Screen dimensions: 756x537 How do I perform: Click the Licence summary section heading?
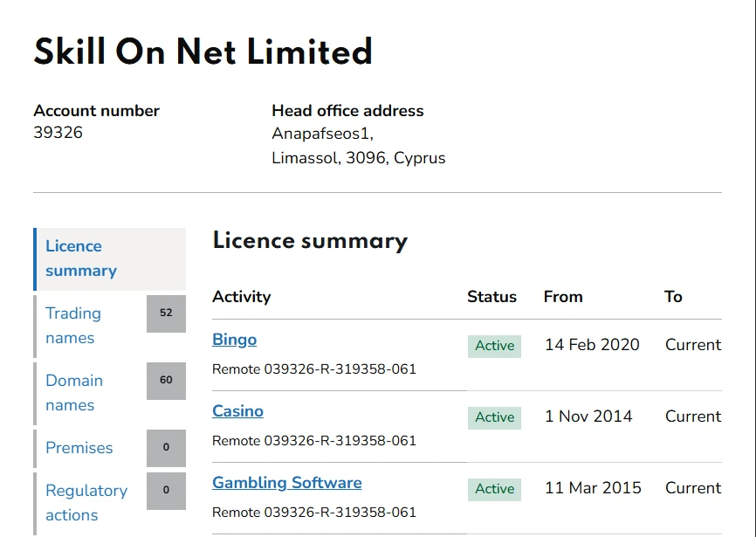point(310,241)
